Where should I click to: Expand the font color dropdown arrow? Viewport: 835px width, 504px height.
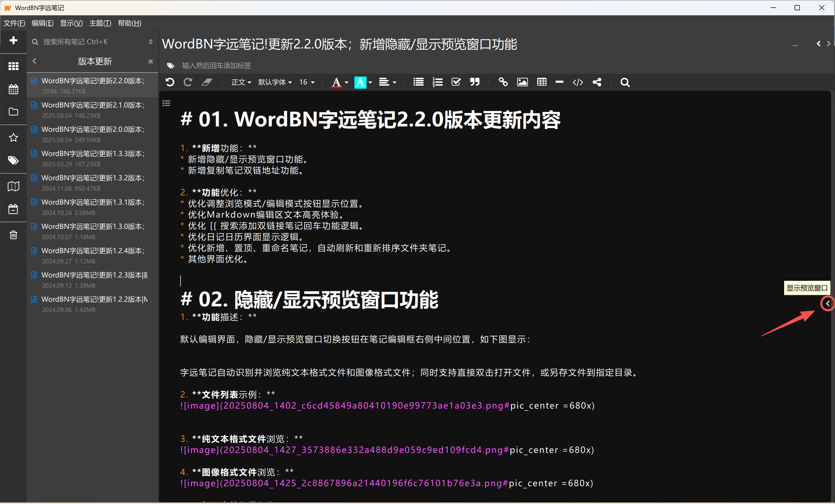(346, 82)
